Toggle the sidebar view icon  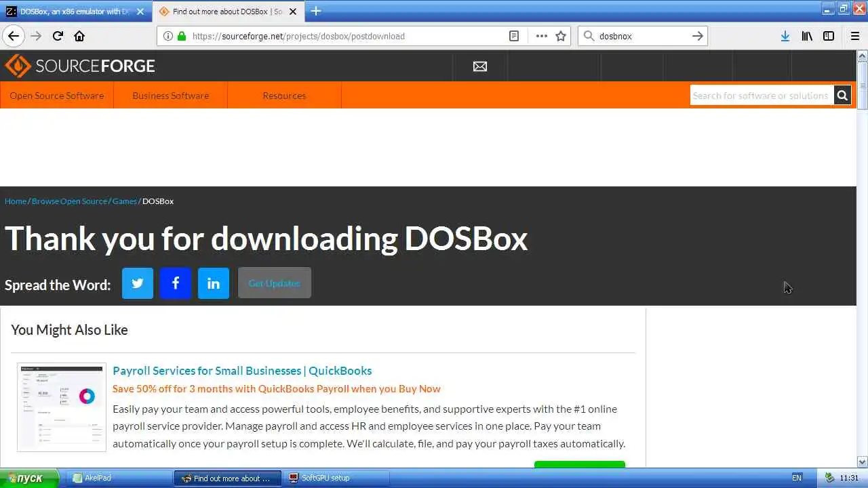pyautogui.click(x=829, y=36)
